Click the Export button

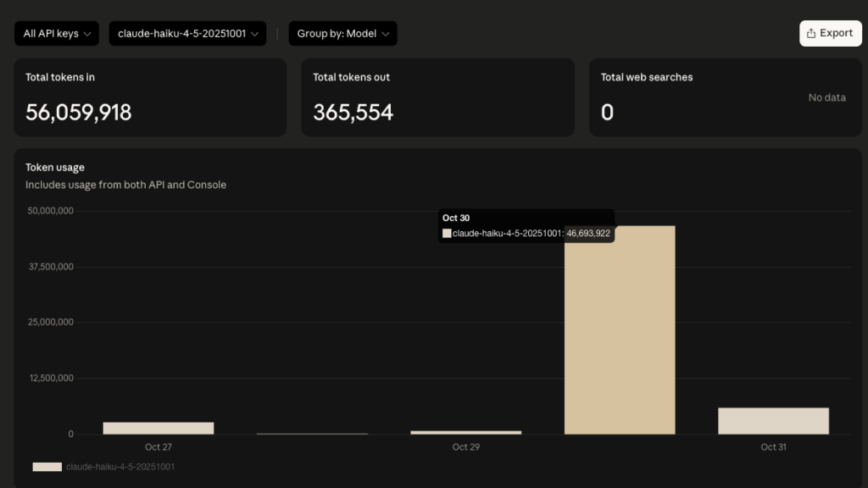pos(830,33)
